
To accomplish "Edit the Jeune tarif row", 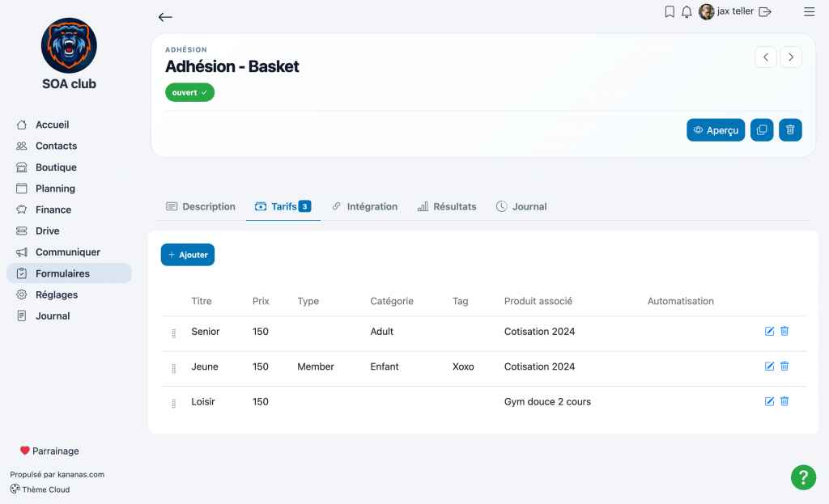I will point(769,366).
